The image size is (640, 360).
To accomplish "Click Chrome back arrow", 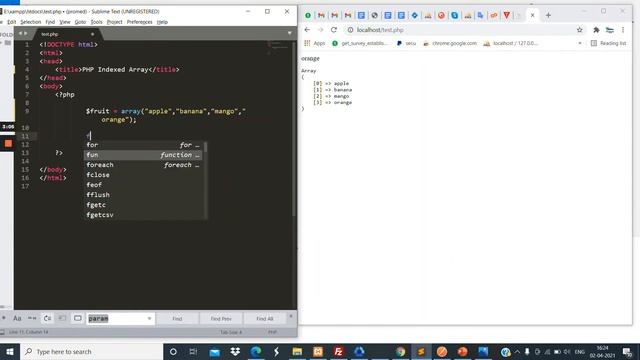I will coord(307,30).
